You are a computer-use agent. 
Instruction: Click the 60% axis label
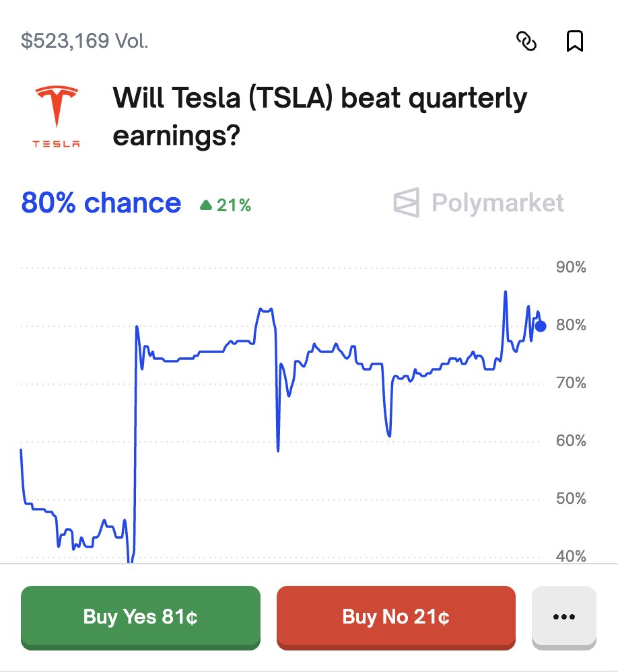tap(571, 441)
